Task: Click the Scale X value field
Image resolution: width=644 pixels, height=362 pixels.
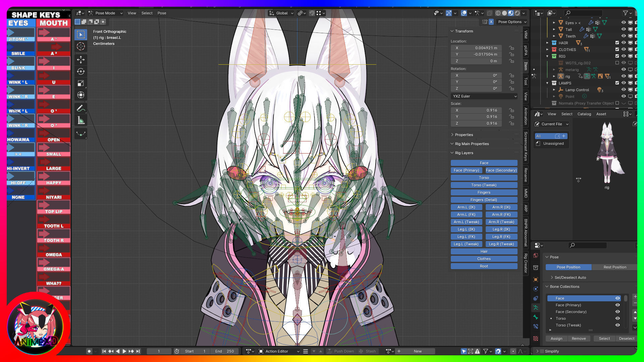Action: [x=476, y=110]
